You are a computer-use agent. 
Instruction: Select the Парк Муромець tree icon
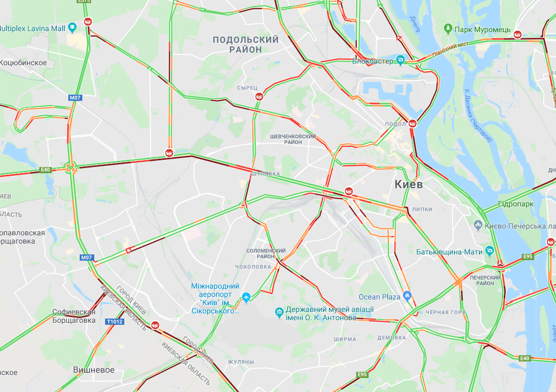[x=448, y=28]
